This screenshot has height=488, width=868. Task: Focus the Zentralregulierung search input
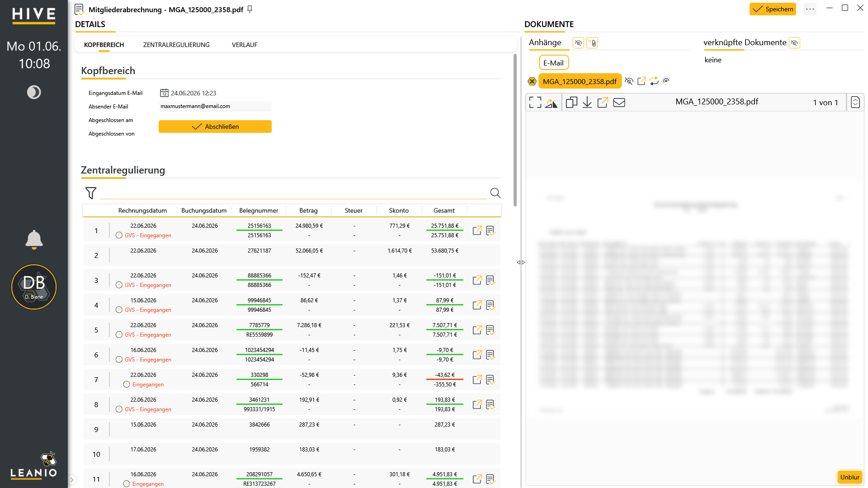[294, 193]
